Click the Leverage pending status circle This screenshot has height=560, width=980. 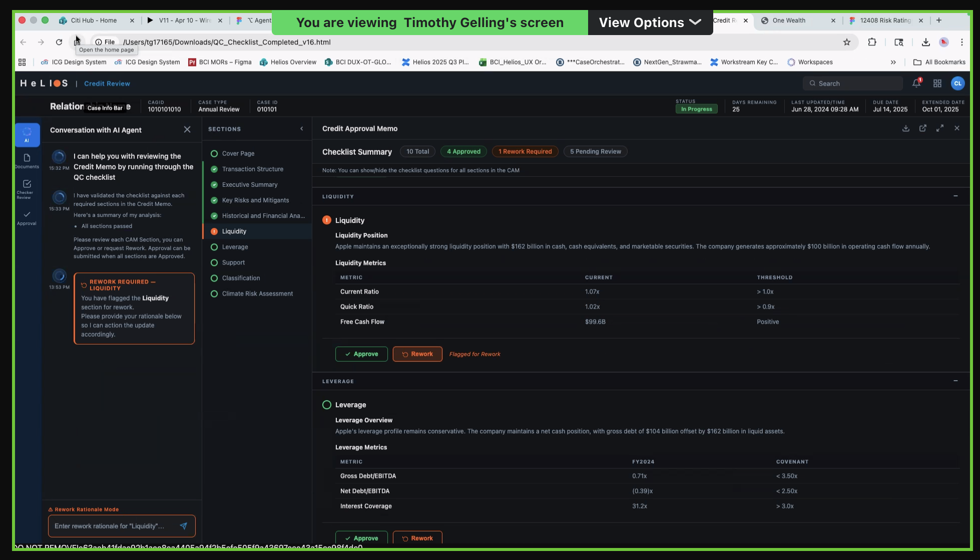point(327,405)
